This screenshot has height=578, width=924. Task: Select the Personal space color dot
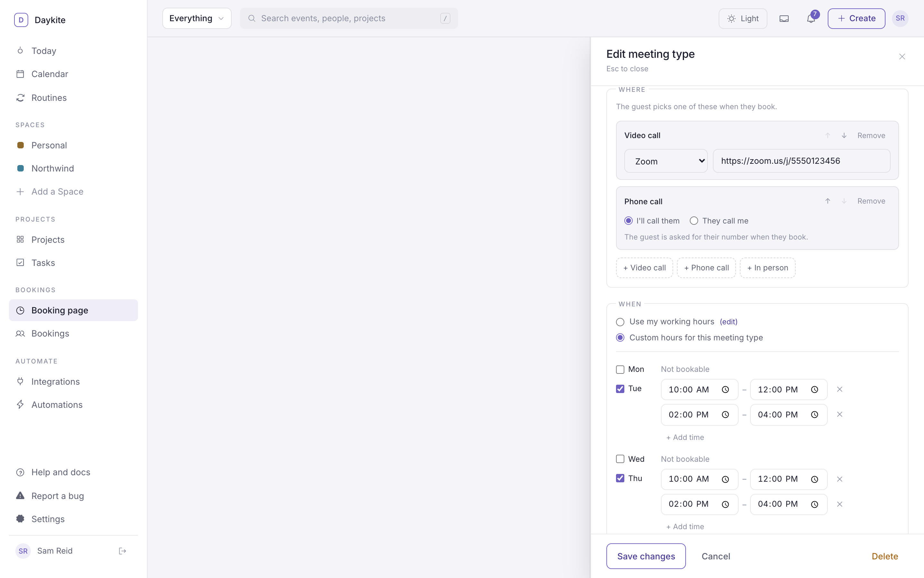point(21,145)
